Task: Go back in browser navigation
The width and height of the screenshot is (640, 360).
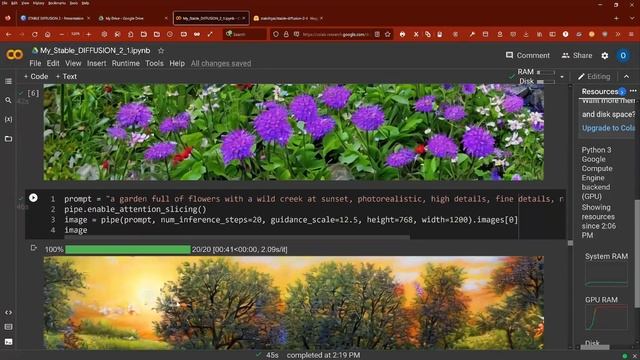Action: click(9, 35)
